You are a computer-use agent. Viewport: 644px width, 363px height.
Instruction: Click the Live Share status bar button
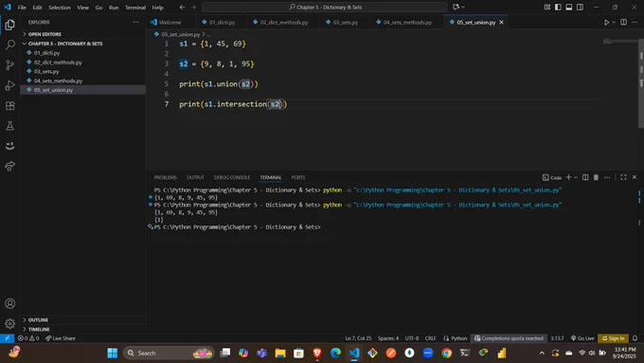click(x=61, y=338)
